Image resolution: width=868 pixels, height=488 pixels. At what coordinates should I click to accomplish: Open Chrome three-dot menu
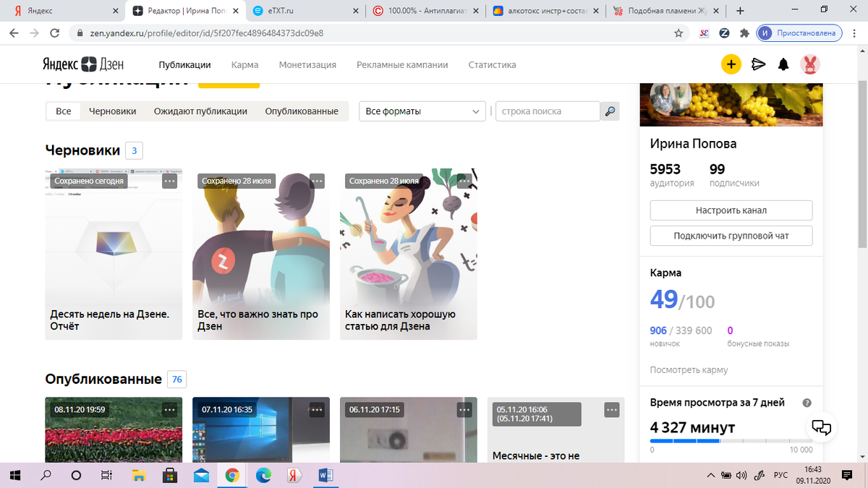tap(854, 33)
